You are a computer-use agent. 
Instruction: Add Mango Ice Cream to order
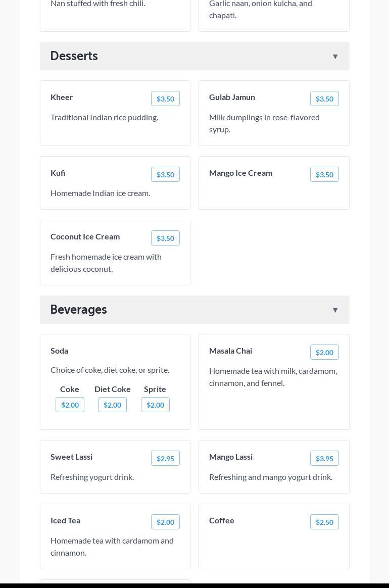pyautogui.click(x=324, y=175)
